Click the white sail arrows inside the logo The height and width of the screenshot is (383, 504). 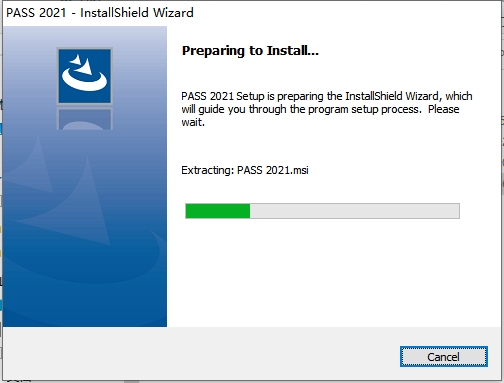(x=82, y=64)
